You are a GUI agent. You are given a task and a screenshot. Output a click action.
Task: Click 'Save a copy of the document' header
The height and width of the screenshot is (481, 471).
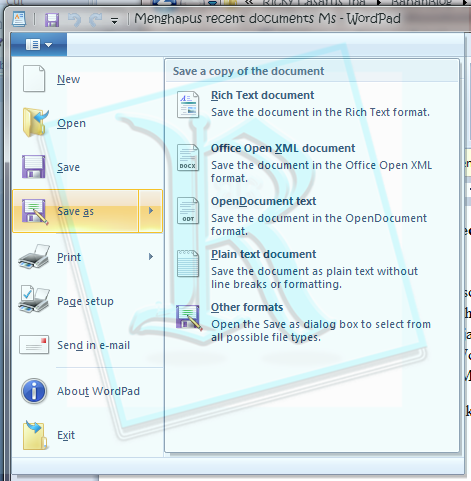(x=248, y=71)
